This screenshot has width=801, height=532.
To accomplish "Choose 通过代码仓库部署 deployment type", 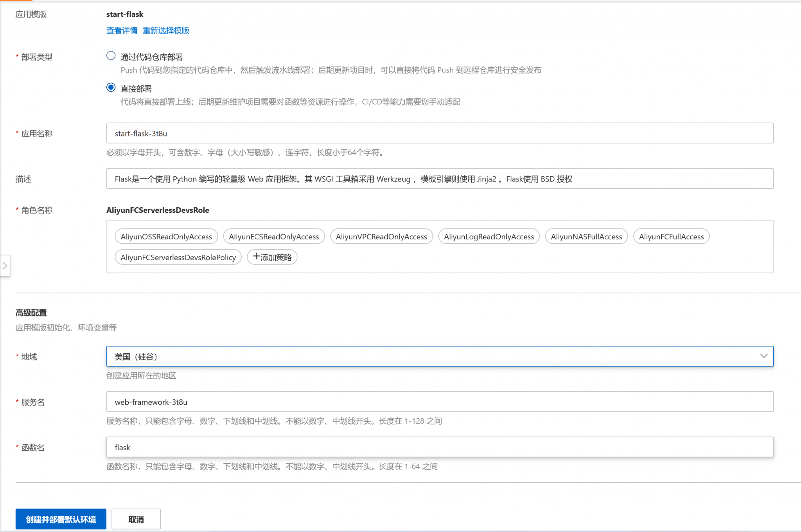I will pyautogui.click(x=111, y=56).
